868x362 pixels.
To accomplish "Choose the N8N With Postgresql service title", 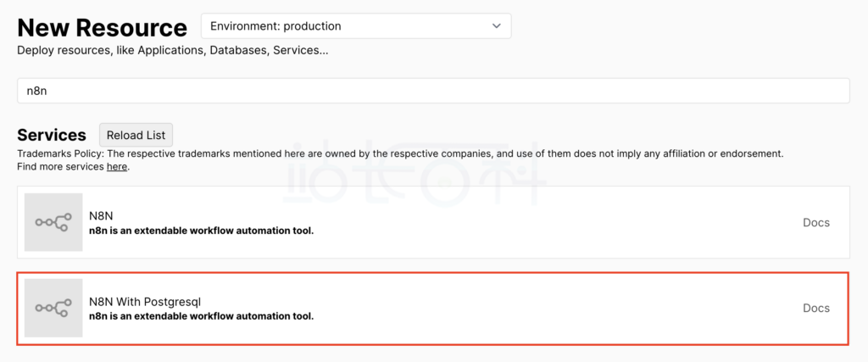I will tap(145, 302).
